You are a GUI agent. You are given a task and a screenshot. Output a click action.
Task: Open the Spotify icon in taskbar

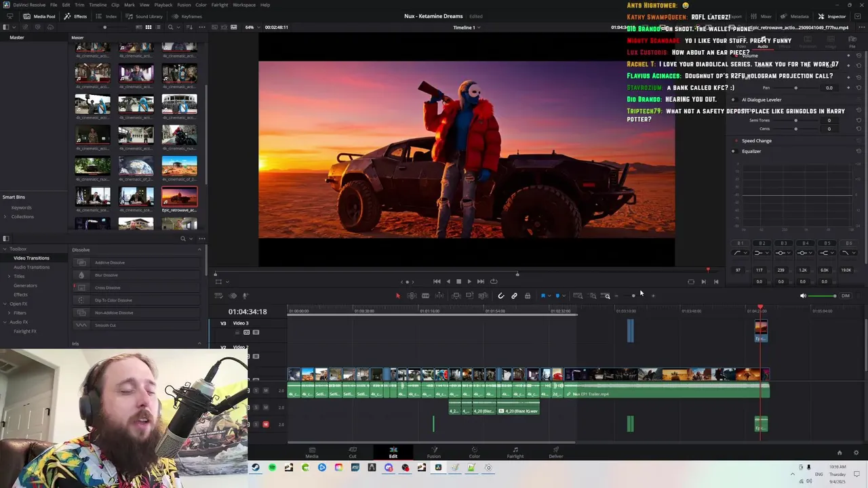tap(272, 468)
